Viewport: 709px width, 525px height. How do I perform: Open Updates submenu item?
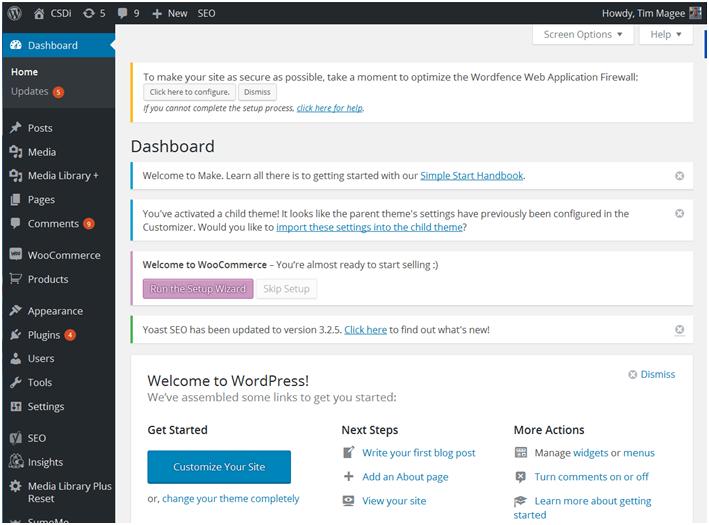click(x=29, y=91)
